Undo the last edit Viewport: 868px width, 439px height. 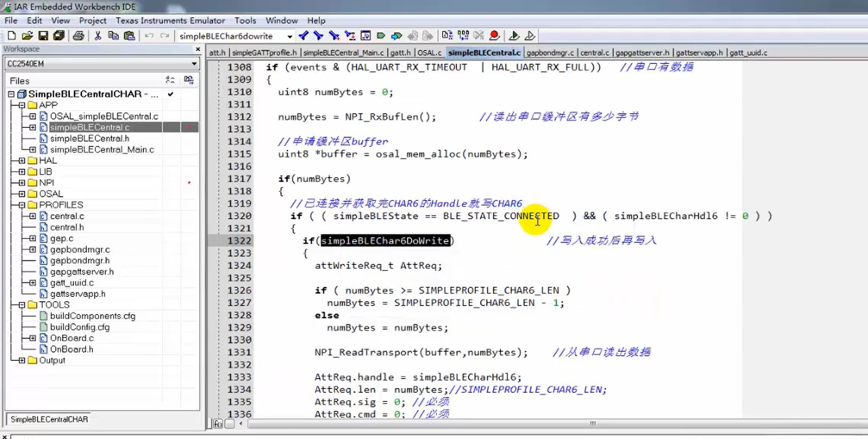point(149,36)
